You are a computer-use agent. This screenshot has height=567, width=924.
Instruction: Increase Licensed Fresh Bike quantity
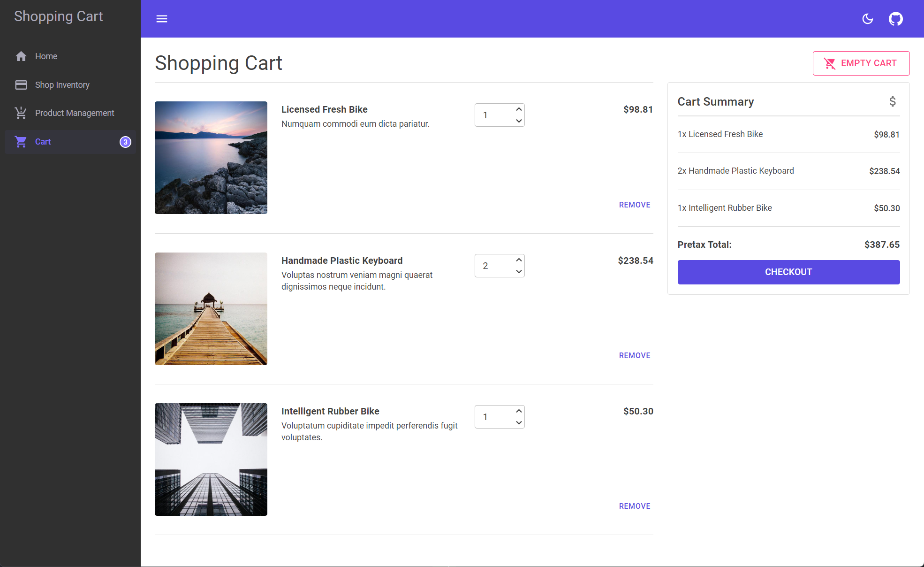tap(519, 109)
